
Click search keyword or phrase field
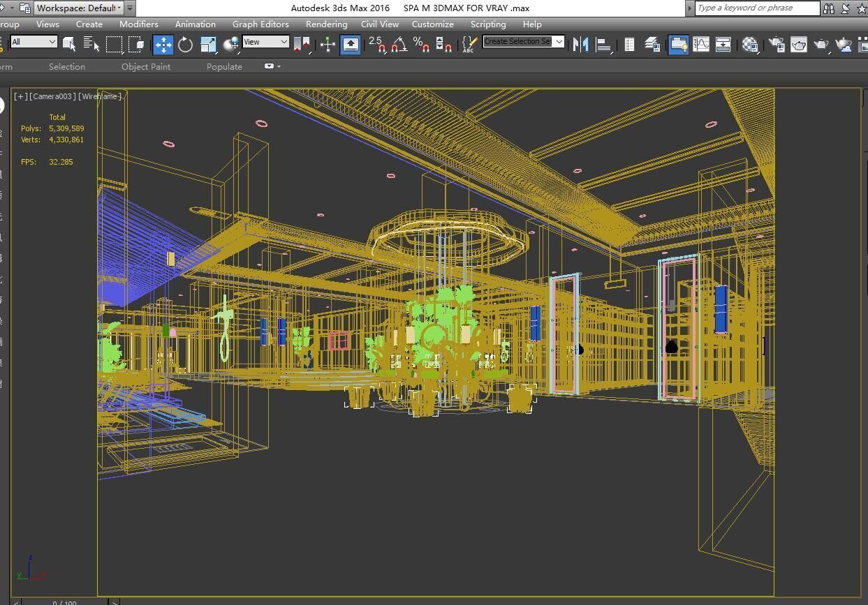click(x=757, y=8)
